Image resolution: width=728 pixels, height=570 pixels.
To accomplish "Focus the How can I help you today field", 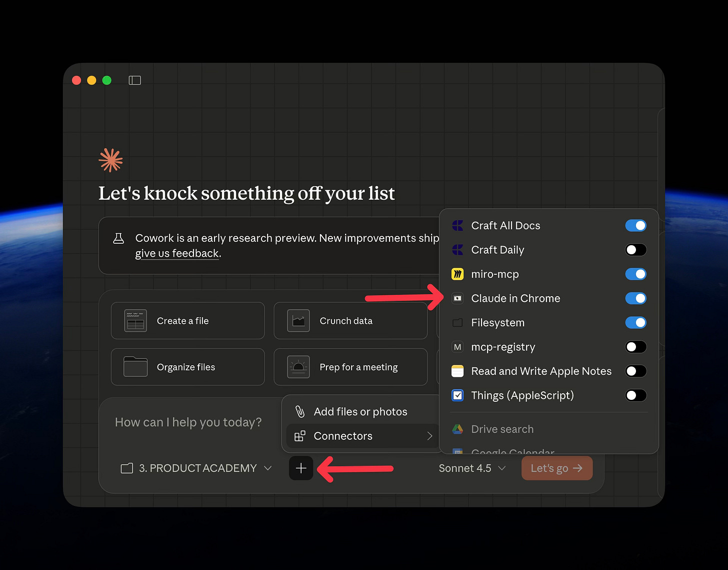I will [x=188, y=422].
